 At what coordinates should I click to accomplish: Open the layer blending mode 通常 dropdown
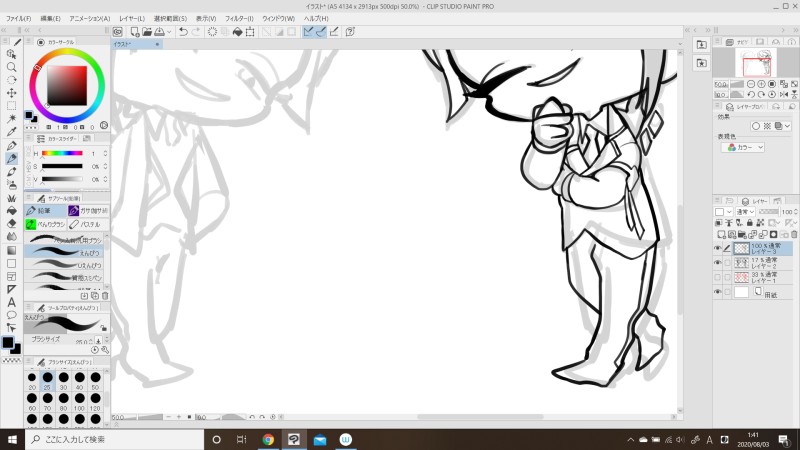[x=745, y=212]
